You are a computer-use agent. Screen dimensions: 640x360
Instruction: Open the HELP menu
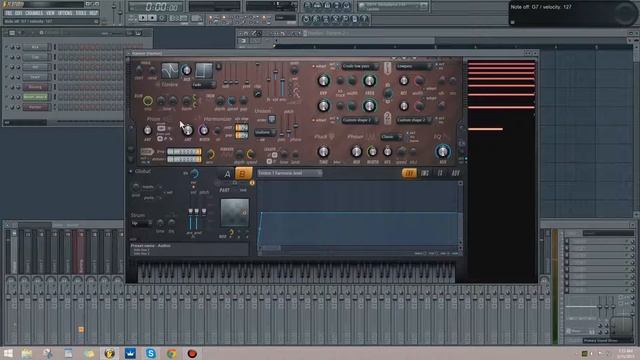click(93, 13)
